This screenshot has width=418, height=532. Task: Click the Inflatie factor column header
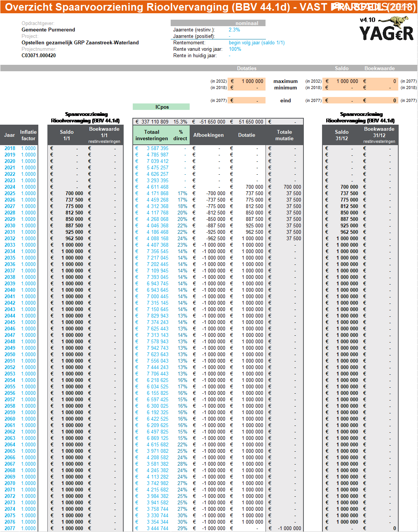(28, 135)
